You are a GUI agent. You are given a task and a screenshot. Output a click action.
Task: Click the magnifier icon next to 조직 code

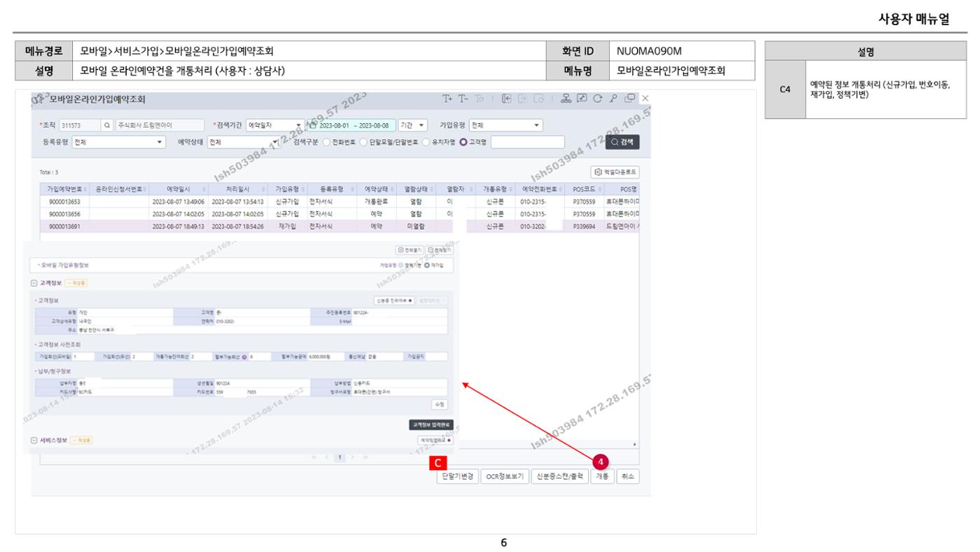[107, 125]
